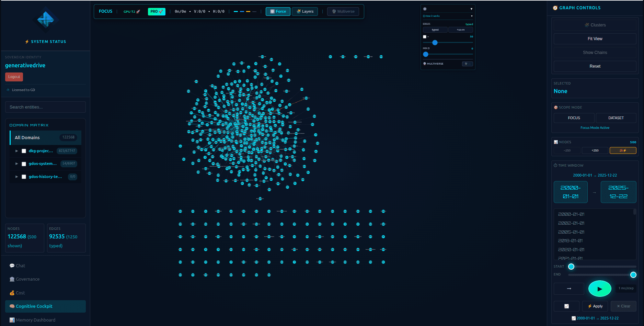Viewport: 644px width, 326px height.
Task: Expand the How it works section
Action: (448, 16)
